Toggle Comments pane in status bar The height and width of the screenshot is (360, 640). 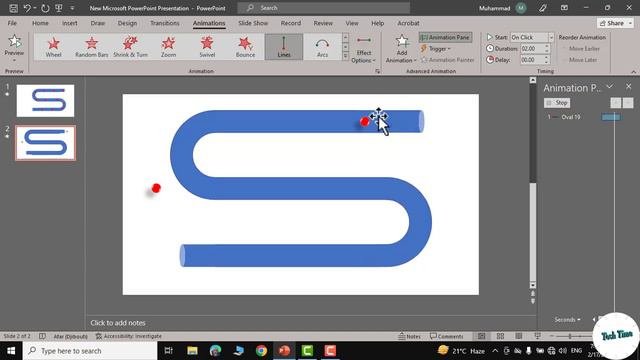click(447, 336)
